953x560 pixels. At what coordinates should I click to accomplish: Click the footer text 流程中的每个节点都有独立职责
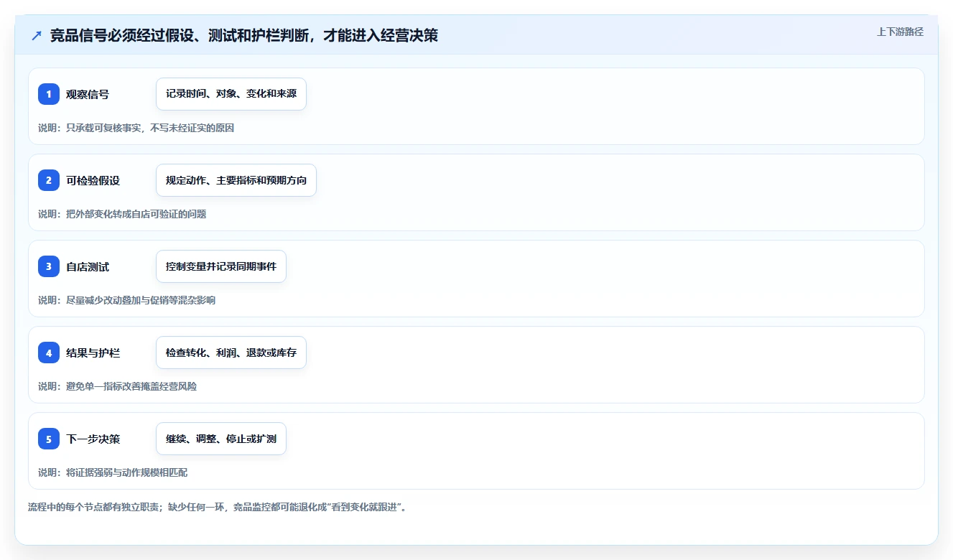tap(218, 507)
